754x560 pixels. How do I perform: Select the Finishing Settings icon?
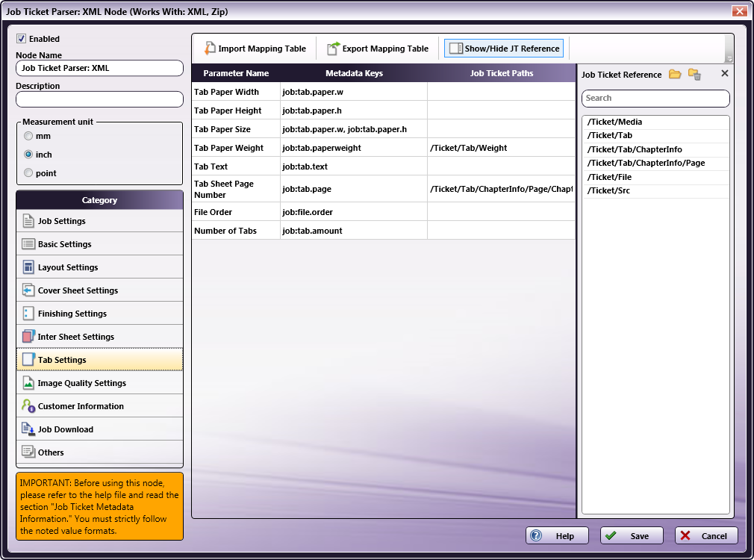tap(28, 313)
